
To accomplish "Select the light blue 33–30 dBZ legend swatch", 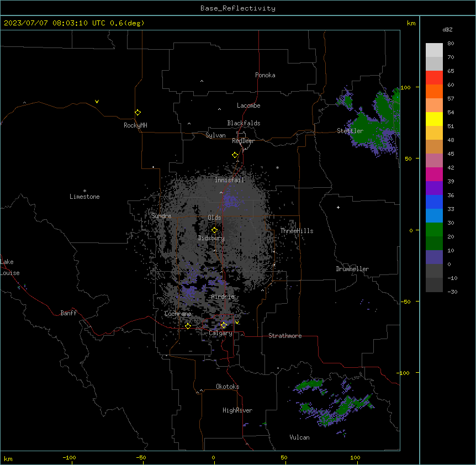I will [x=434, y=216].
